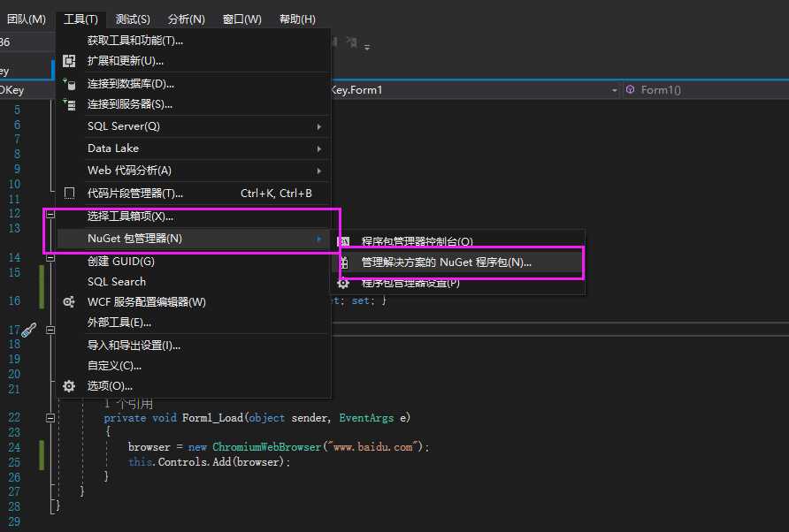This screenshot has height=532, width=789.
Task: Expand the NuGet 包管理器 submenu arrow
Action: point(319,239)
